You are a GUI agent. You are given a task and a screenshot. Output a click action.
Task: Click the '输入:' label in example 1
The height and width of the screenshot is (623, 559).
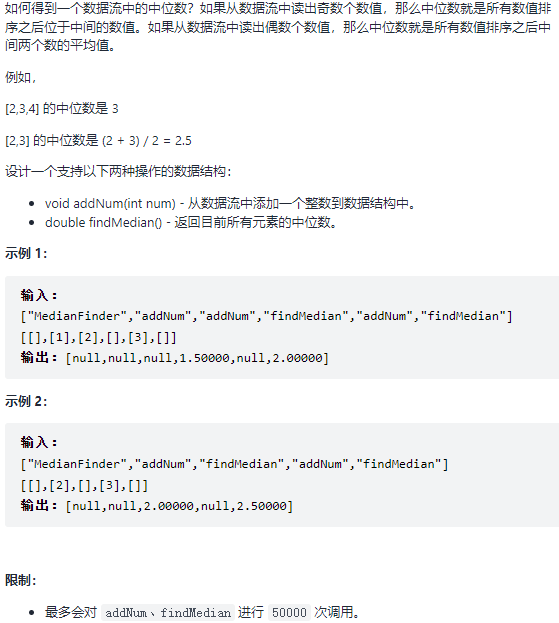click(39, 295)
